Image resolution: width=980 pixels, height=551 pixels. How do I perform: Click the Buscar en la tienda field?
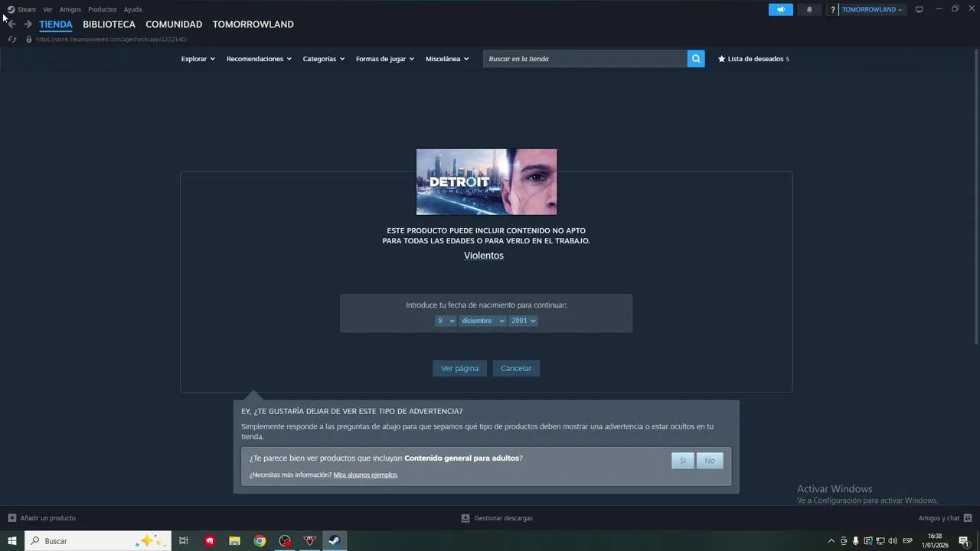[585, 59]
